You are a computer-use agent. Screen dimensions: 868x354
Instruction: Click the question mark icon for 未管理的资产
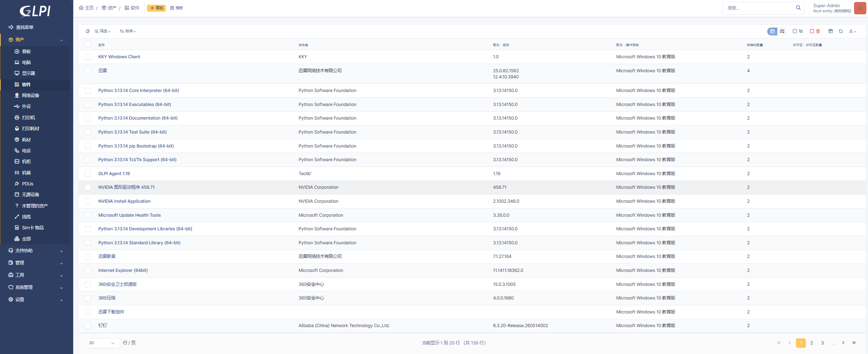pos(17,206)
